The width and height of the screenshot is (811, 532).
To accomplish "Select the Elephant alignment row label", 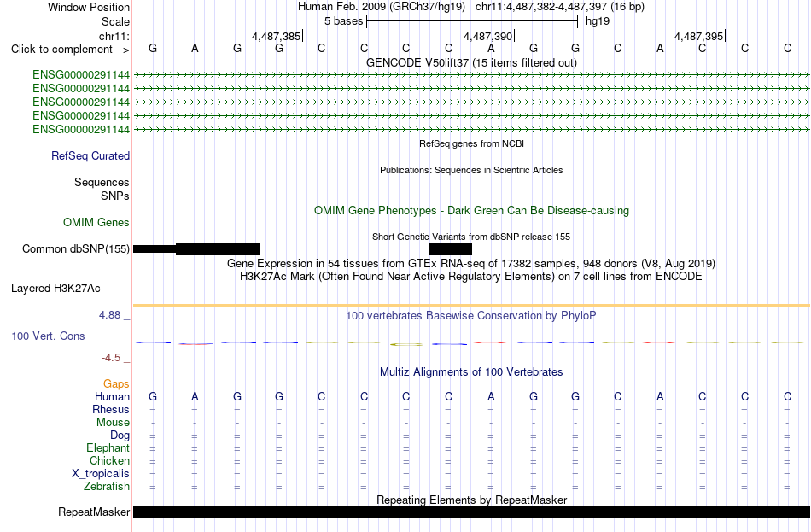I will (108, 448).
